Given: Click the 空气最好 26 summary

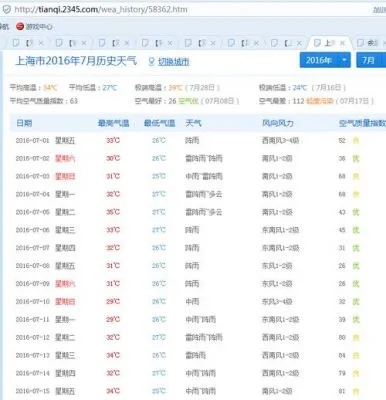Looking at the screenshot, I should (x=187, y=101).
